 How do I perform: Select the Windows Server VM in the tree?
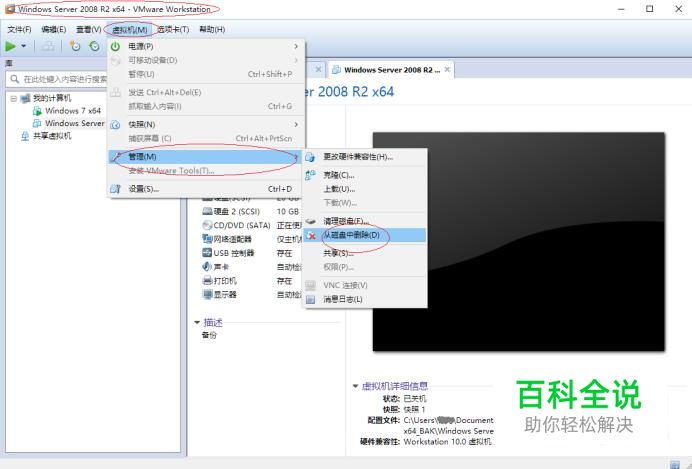[75, 123]
